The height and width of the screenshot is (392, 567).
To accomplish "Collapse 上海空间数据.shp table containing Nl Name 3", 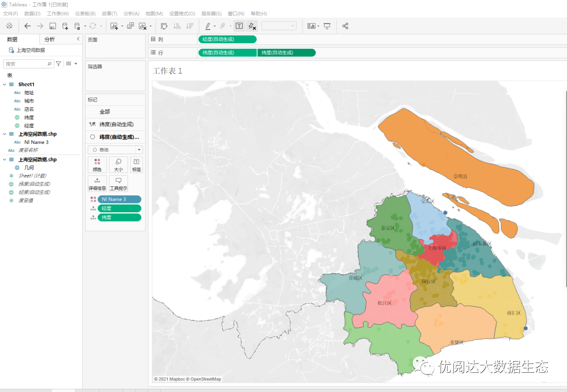I will (x=4, y=134).
